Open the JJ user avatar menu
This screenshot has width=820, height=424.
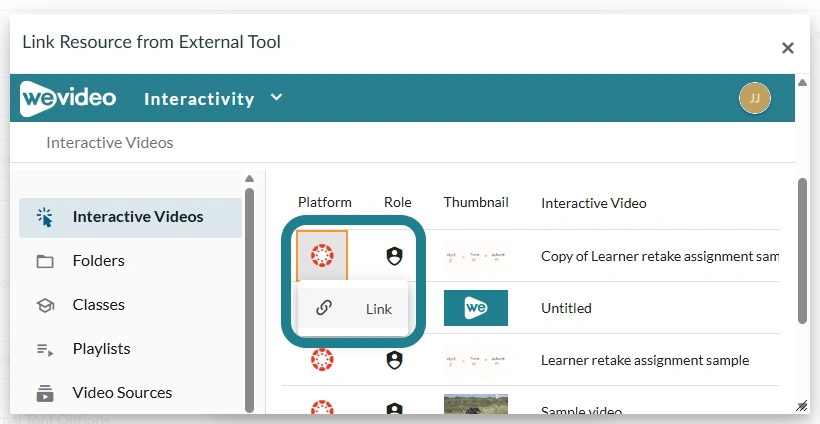tap(755, 98)
